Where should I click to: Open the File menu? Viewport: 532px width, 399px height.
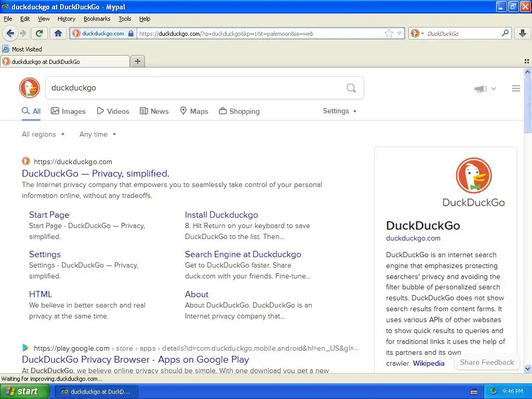tap(8, 19)
